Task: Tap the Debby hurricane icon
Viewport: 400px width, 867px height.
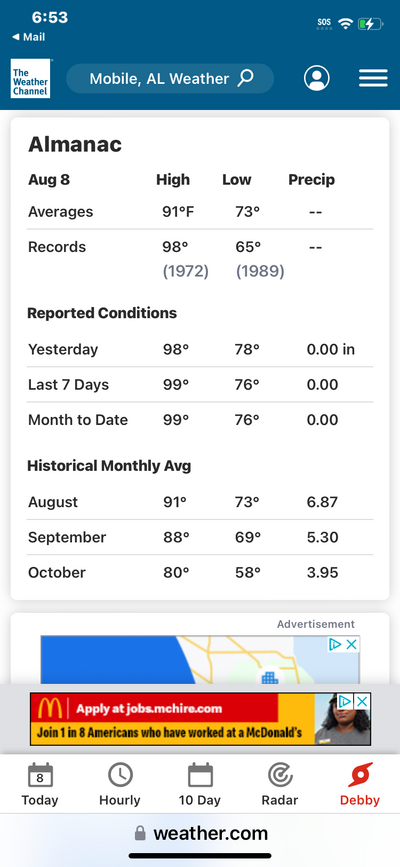Action: pos(360,775)
